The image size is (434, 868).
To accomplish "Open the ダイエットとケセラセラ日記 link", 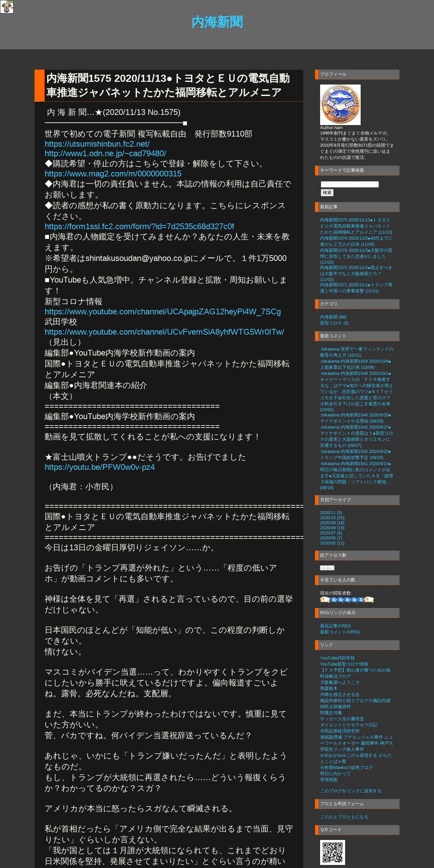I will pyautogui.click(x=348, y=725).
